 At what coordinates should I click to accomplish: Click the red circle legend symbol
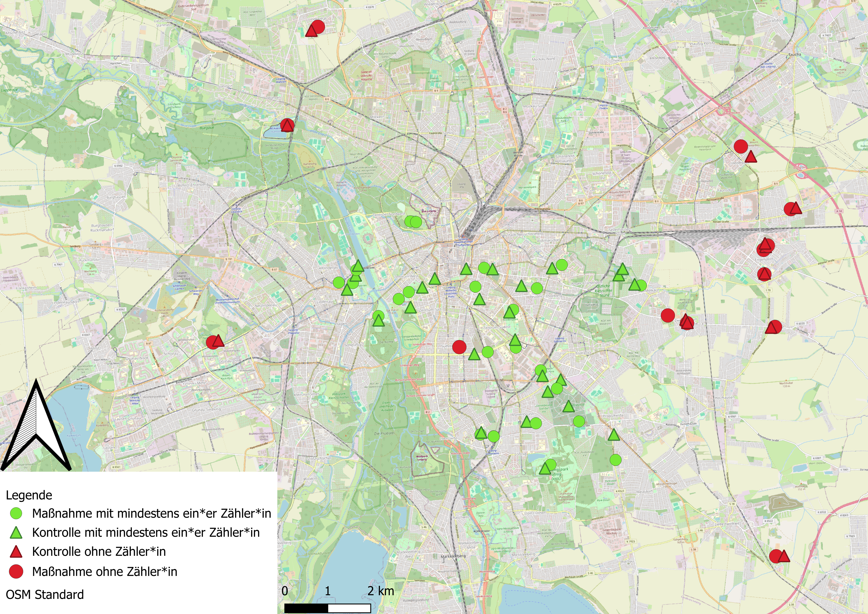[16, 571]
